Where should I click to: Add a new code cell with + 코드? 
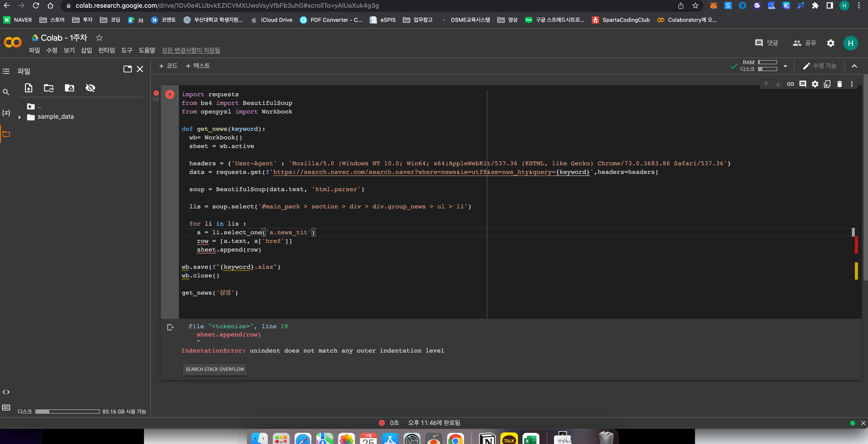pyautogui.click(x=168, y=66)
